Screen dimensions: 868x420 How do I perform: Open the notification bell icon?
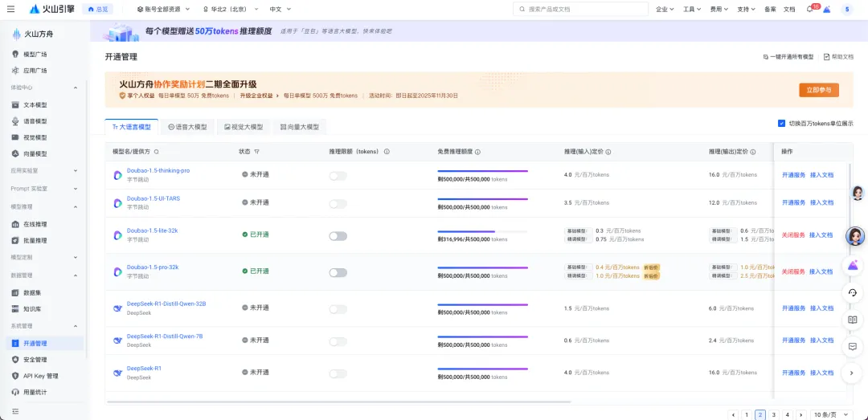(809, 10)
